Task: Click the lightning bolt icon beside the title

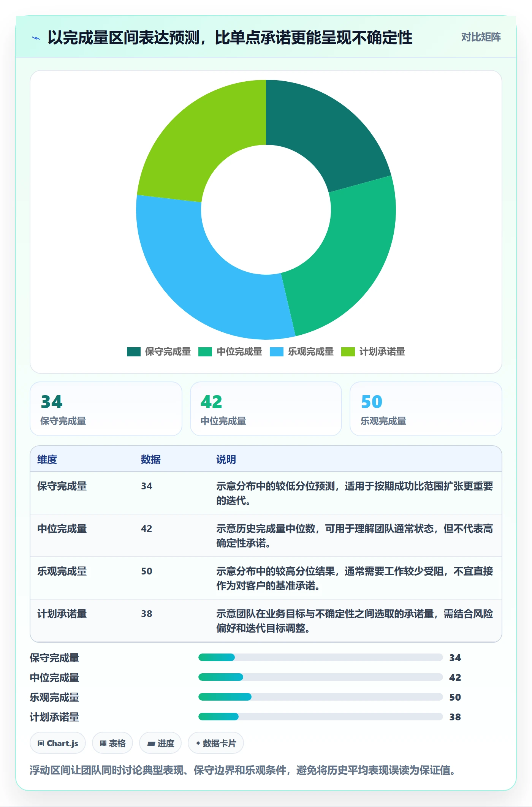Action: [36, 38]
